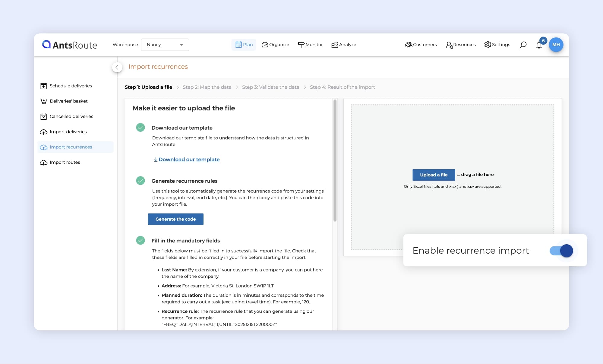Click the search magnifier icon

click(x=523, y=45)
